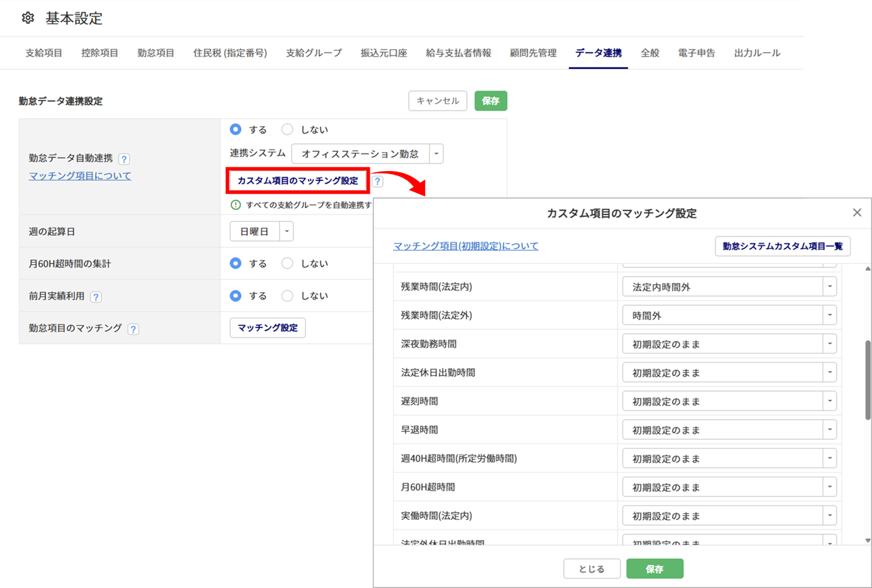Click green 保存 button in the dialog
This screenshot has height=588, width=872.
point(654,569)
